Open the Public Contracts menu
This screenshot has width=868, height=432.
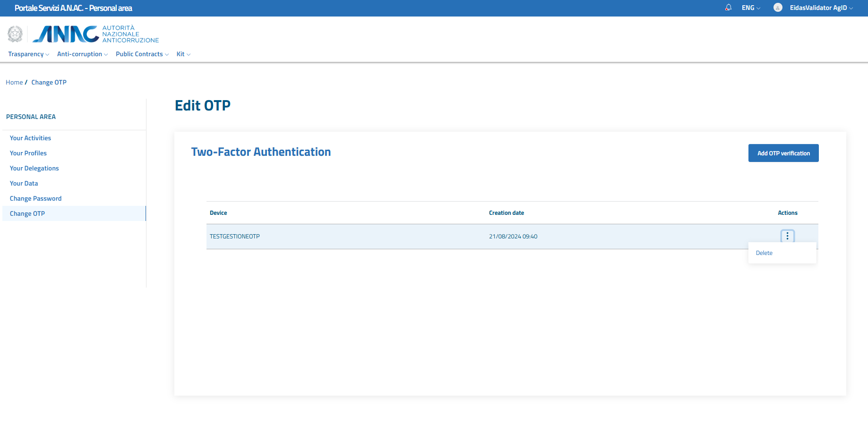(x=142, y=54)
